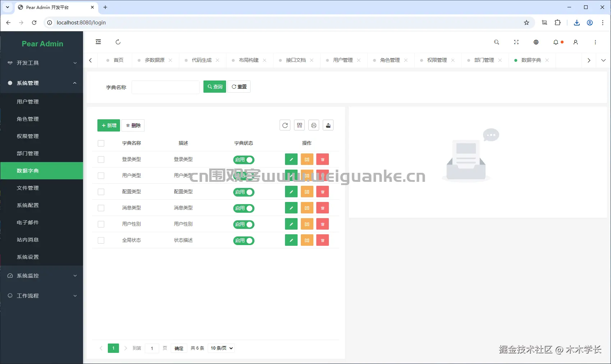Viewport: 611px width, 364px height.
Task: Delete the 登录类型 row with the trash icon
Action: tap(323, 160)
